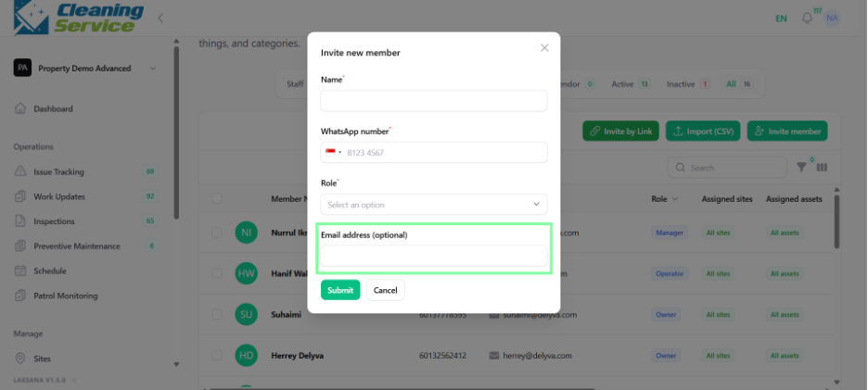This screenshot has height=390, width=868.
Task: Tick the checkbox beside Suhaimi
Action: coord(217,314)
